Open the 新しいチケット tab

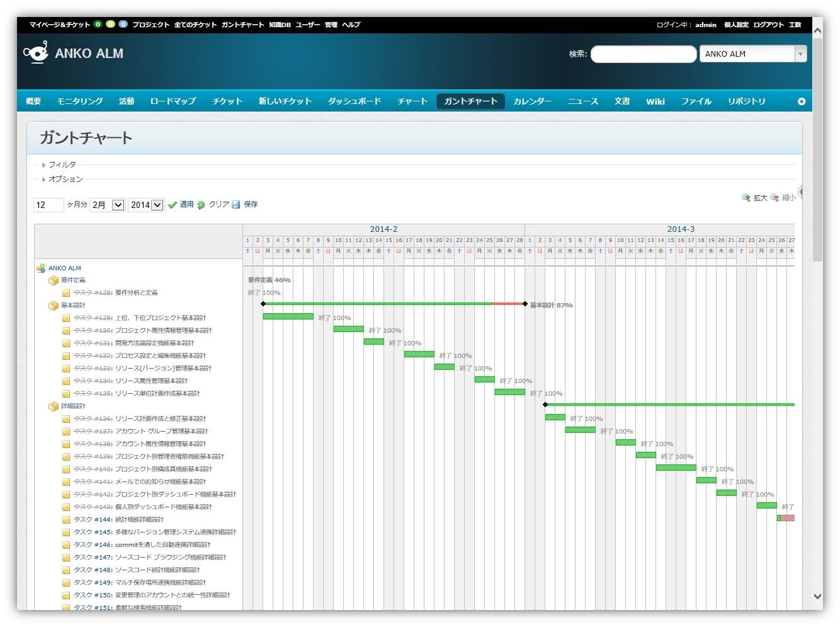[285, 101]
